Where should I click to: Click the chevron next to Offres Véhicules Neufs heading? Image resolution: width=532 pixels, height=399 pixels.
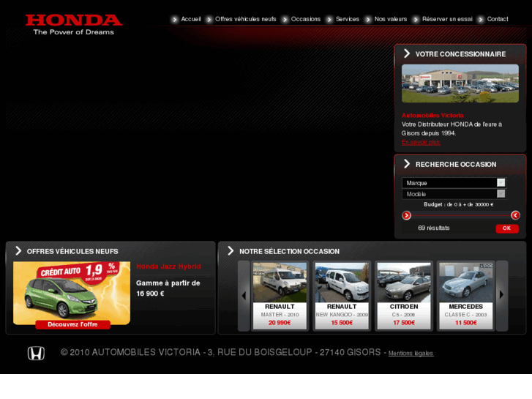click(x=18, y=251)
